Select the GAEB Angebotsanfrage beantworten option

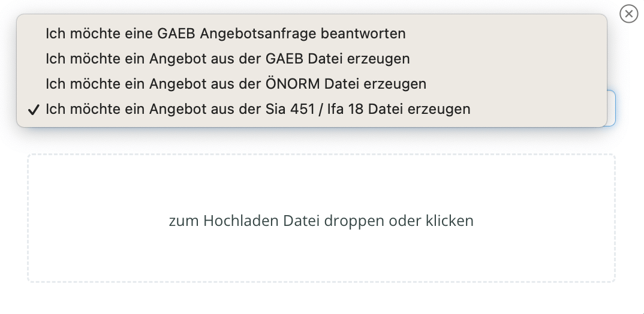click(312, 34)
